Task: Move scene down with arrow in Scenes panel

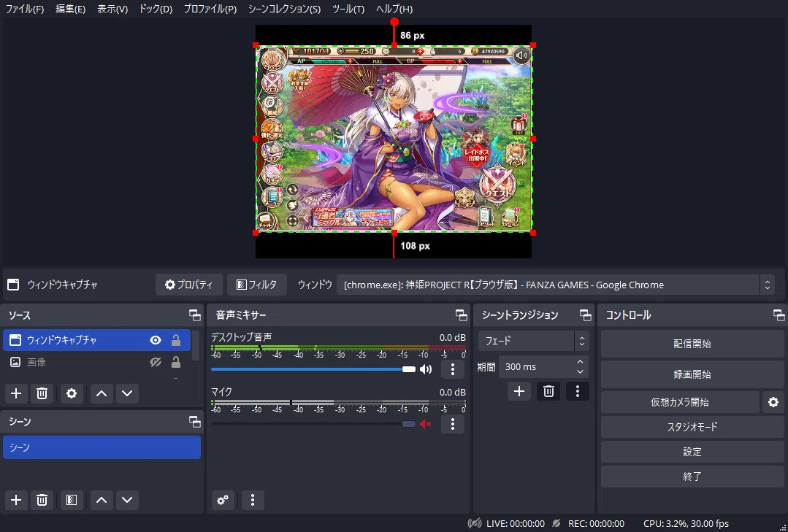Action: [127, 500]
